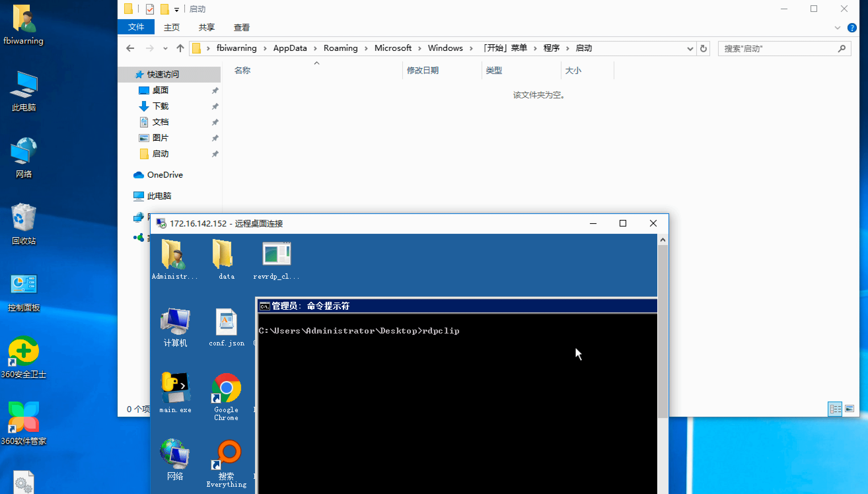Click the back navigation arrow button
The height and width of the screenshot is (494, 868).
(x=131, y=48)
